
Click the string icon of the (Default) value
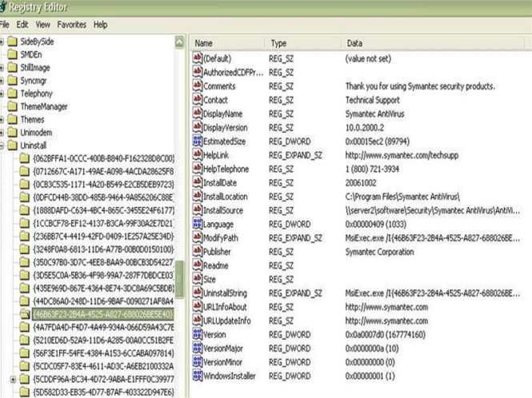click(x=197, y=58)
